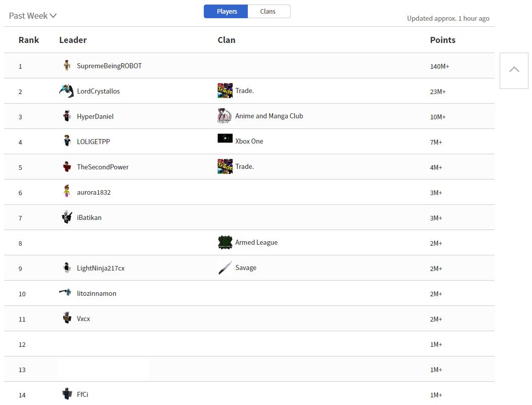Switch to the Clans tab
The height and width of the screenshot is (405, 532).
pos(268,12)
